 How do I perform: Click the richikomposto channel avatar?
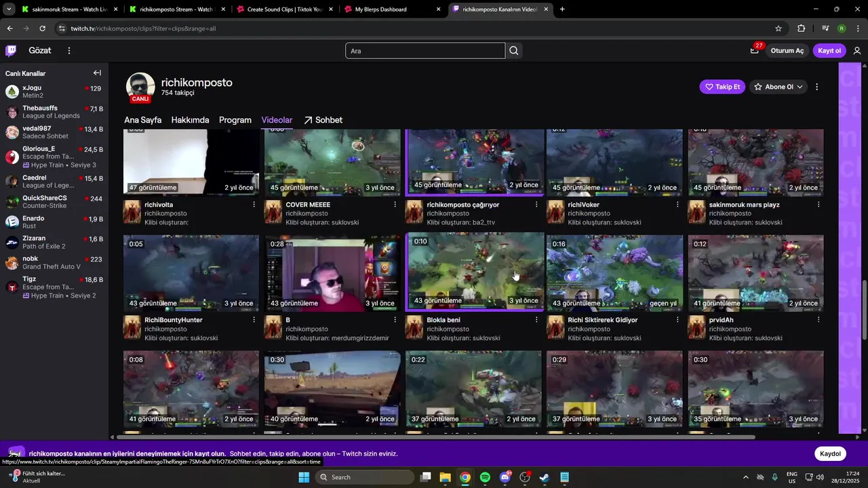coord(140,87)
